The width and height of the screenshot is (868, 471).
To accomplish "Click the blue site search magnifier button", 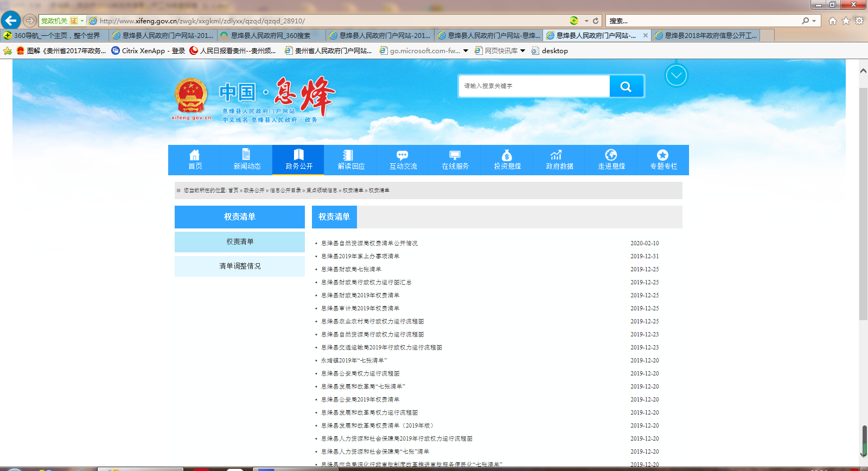I will [626, 86].
